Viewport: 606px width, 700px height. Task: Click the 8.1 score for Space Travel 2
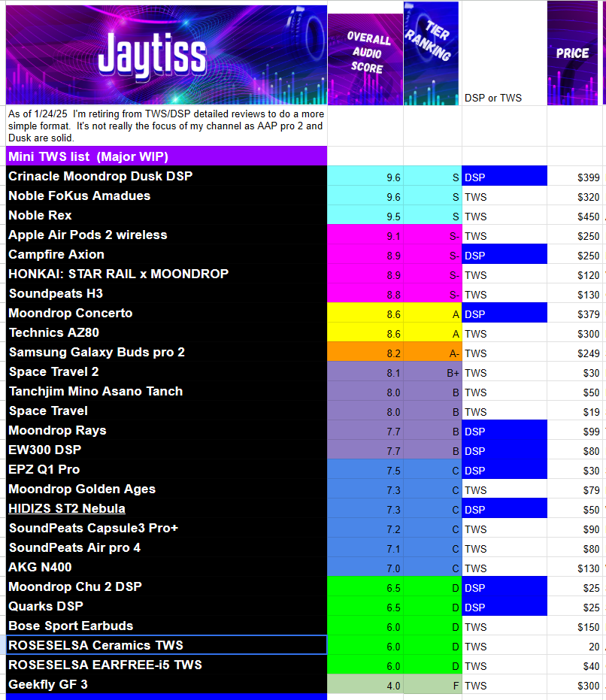click(x=365, y=372)
